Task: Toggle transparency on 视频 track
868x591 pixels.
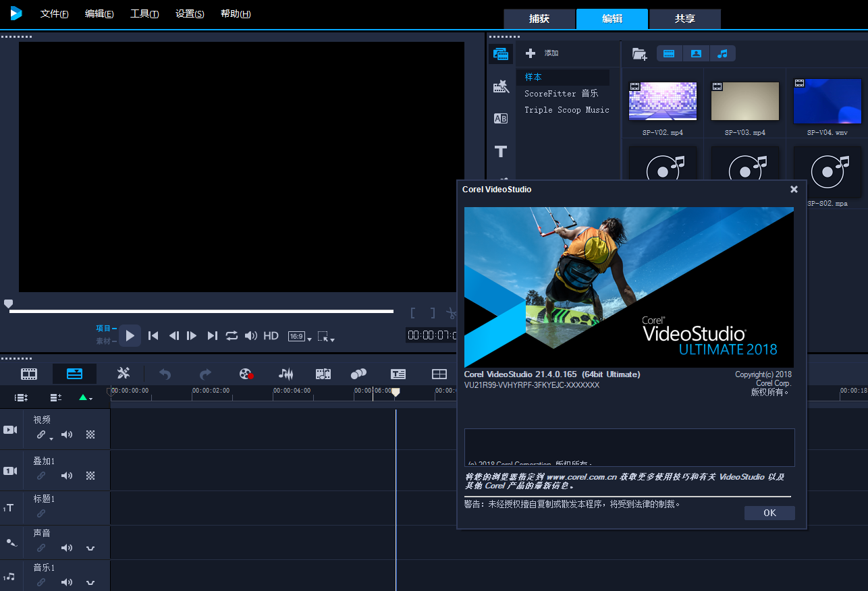Action: coord(90,434)
